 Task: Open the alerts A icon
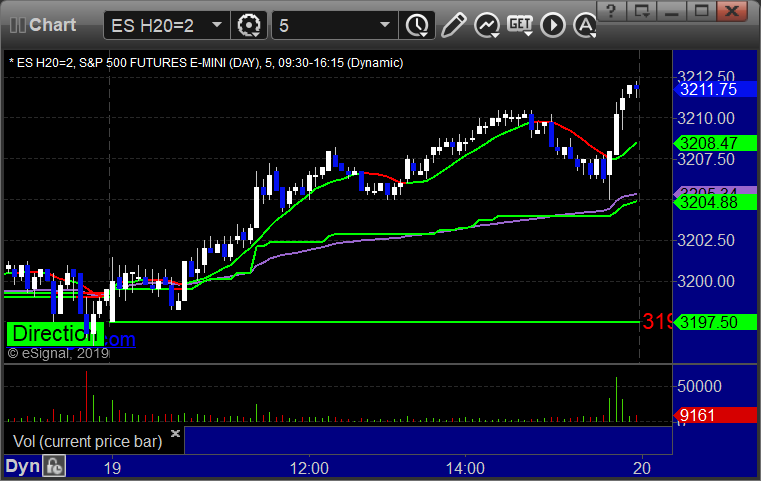tap(584, 25)
